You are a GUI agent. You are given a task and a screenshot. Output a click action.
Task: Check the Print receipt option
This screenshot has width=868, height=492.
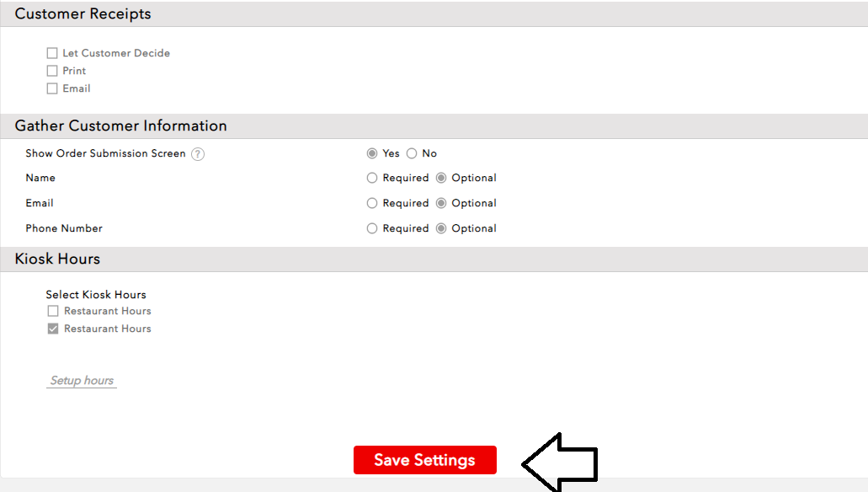tap(52, 71)
